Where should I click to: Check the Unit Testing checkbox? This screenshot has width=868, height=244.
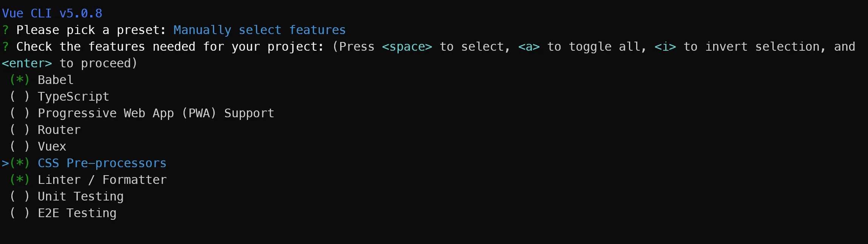point(20,196)
